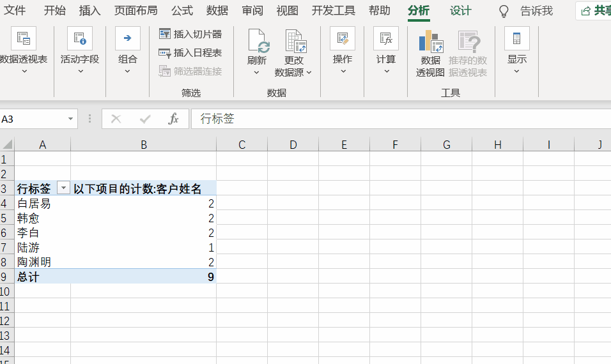Screen dimensions: 611x364
Task: Select column A header
Action: click(42, 144)
